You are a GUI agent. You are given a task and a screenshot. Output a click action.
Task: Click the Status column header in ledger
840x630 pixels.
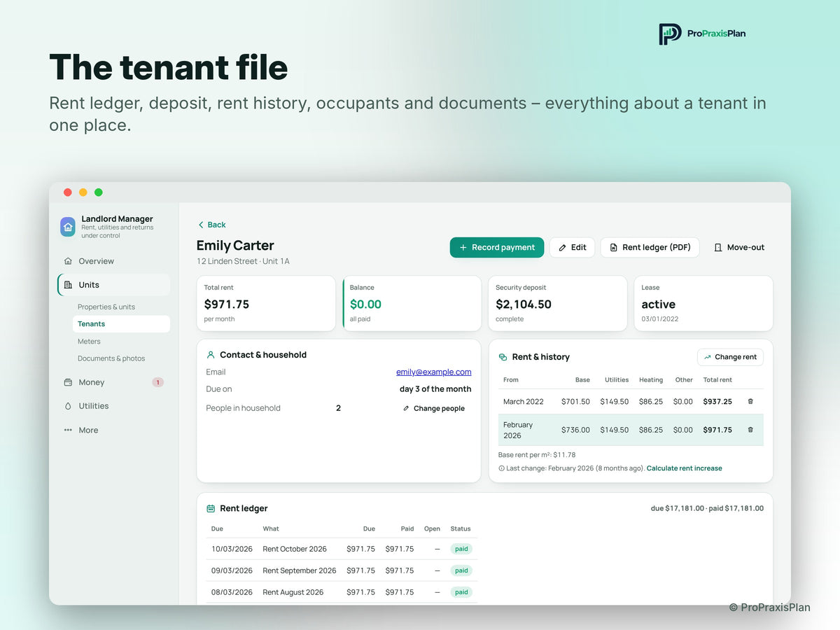461,529
